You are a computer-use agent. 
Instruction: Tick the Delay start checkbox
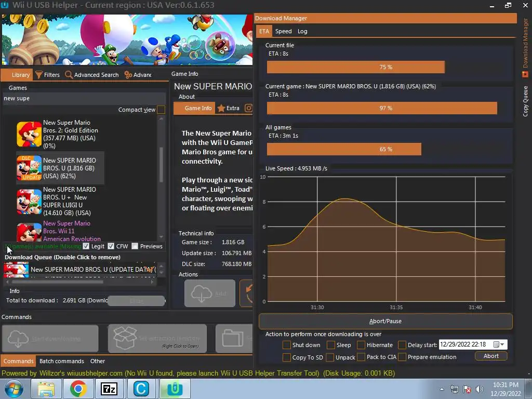coord(402,345)
